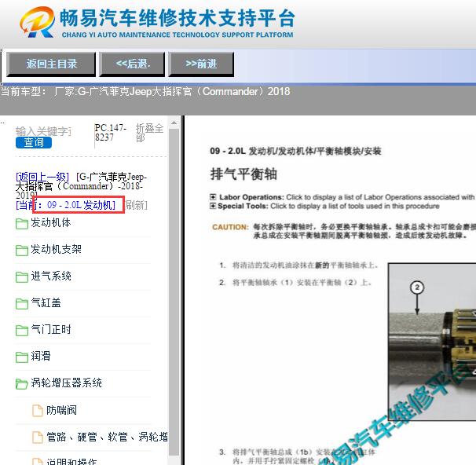Select the 气门正时 tree entry
The width and height of the screenshot is (476, 465).
[x=51, y=329]
